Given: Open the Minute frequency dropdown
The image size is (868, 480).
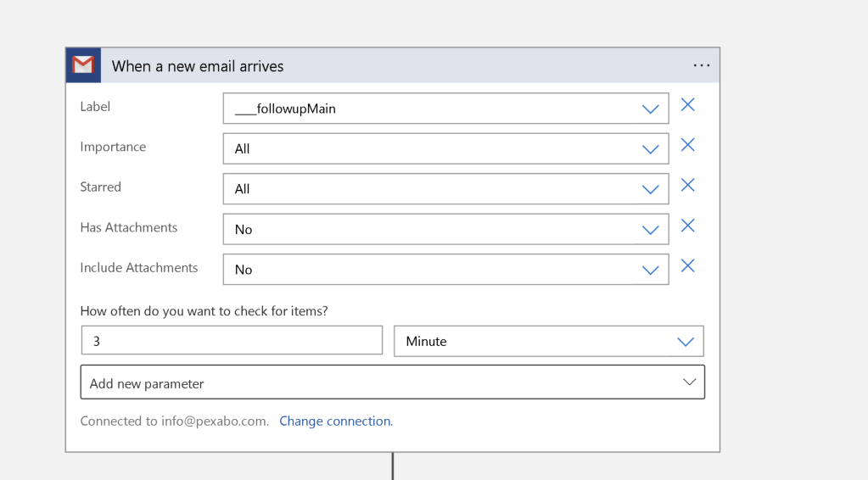Looking at the screenshot, I should [x=549, y=341].
